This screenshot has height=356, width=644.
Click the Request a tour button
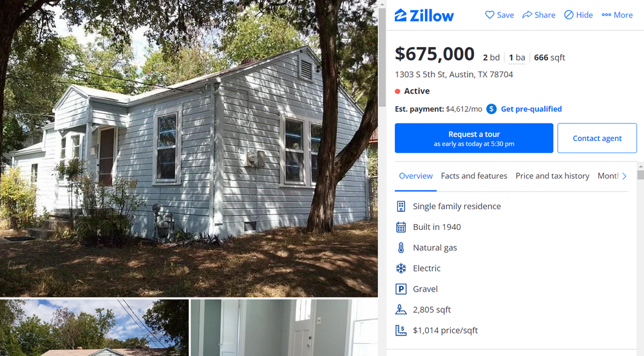click(x=474, y=138)
